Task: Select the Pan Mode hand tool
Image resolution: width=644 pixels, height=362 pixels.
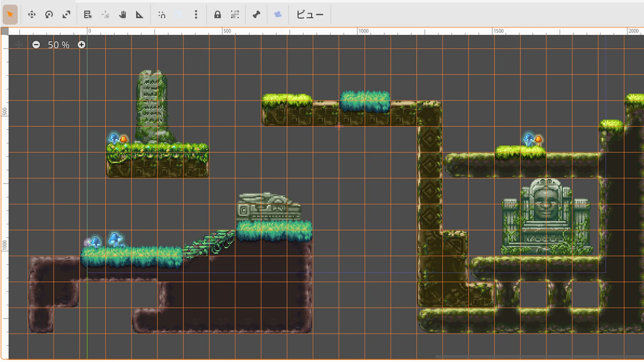Action: pyautogui.click(x=122, y=14)
